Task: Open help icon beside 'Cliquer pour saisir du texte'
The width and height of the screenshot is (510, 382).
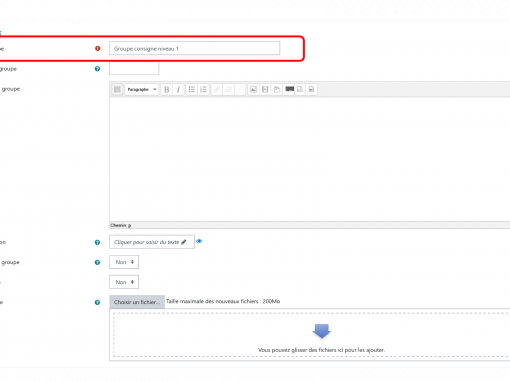Action: 97,242
